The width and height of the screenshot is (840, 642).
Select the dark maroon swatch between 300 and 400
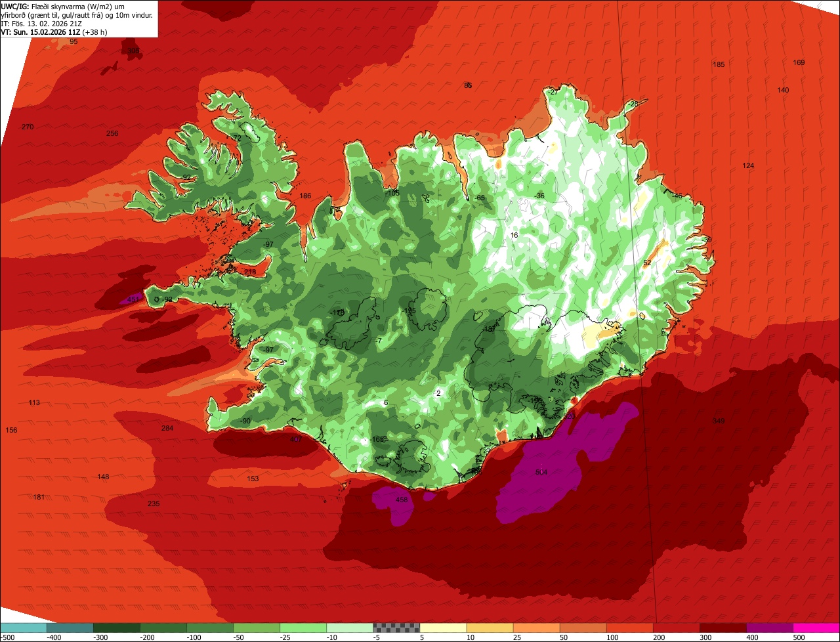pos(723,628)
